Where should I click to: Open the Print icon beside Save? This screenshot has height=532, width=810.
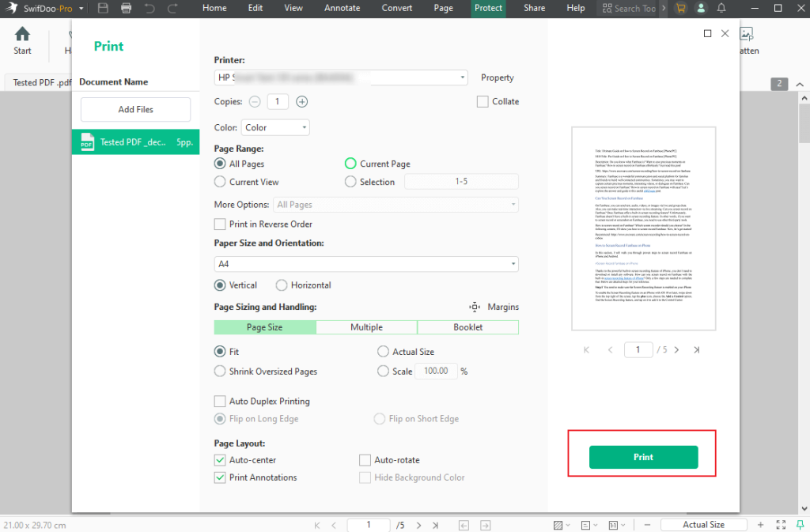tap(126, 8)
